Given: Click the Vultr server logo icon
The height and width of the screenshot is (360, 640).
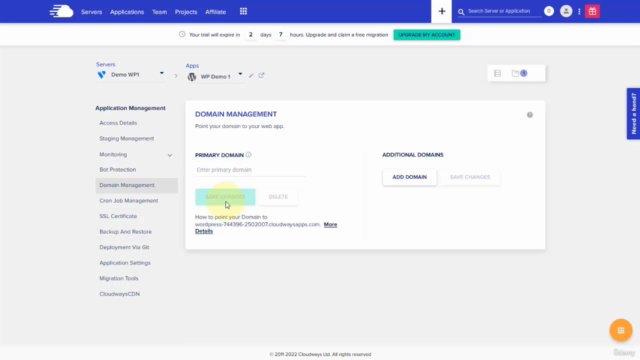Looking at the screenshot, I should point(102,75).
